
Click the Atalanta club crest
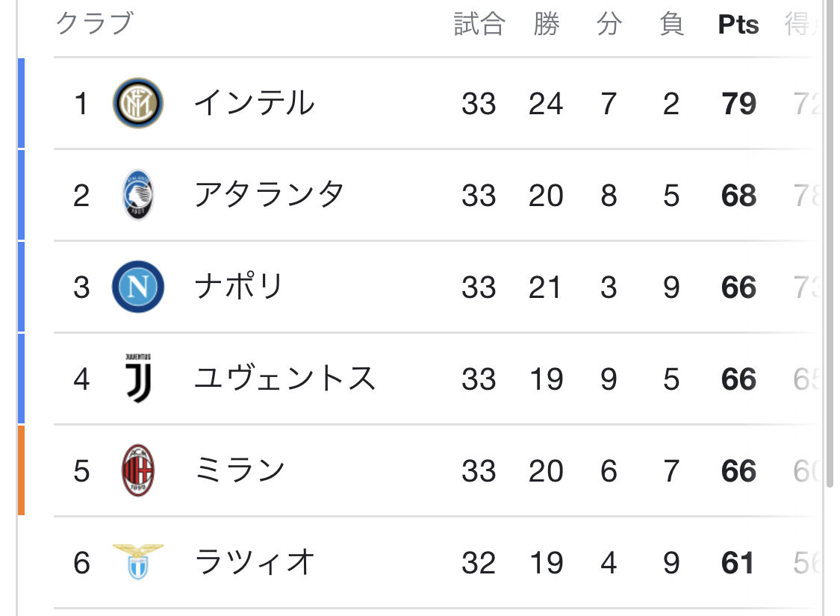[x=137, y=195]
